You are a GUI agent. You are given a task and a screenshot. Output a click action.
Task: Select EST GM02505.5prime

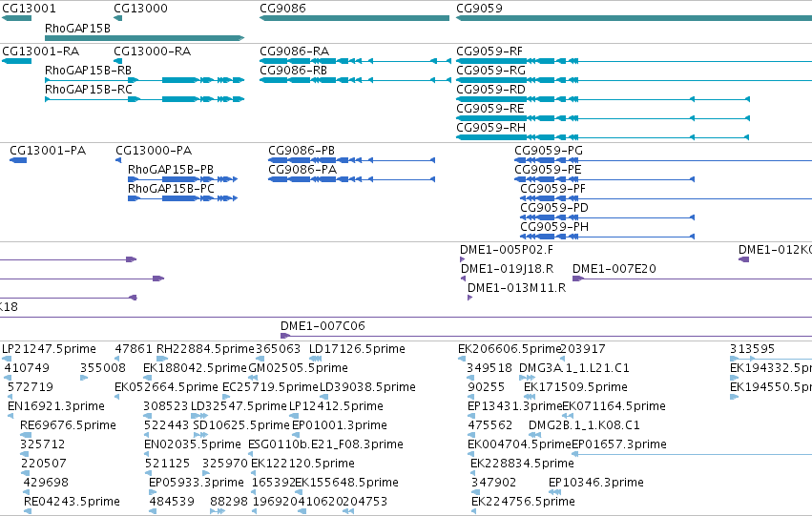(x=299, y=368)
